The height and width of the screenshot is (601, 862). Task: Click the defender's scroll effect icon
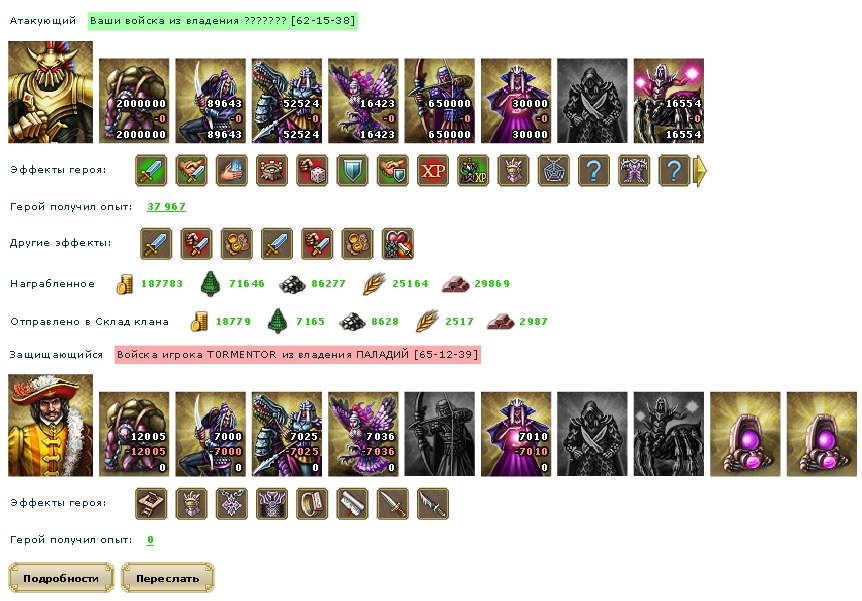pyautogui.click(x=352, y=504)
